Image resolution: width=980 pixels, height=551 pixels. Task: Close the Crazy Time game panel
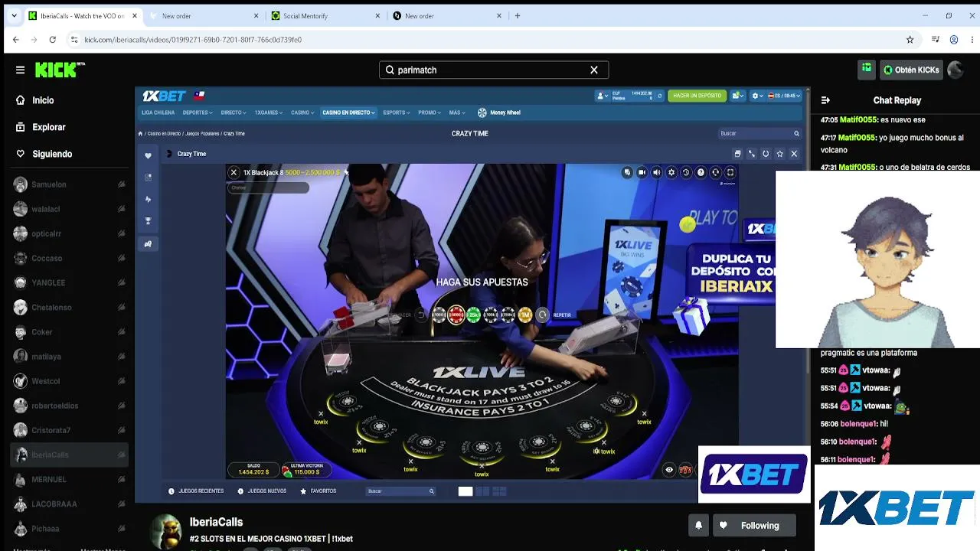coord(794,154)
